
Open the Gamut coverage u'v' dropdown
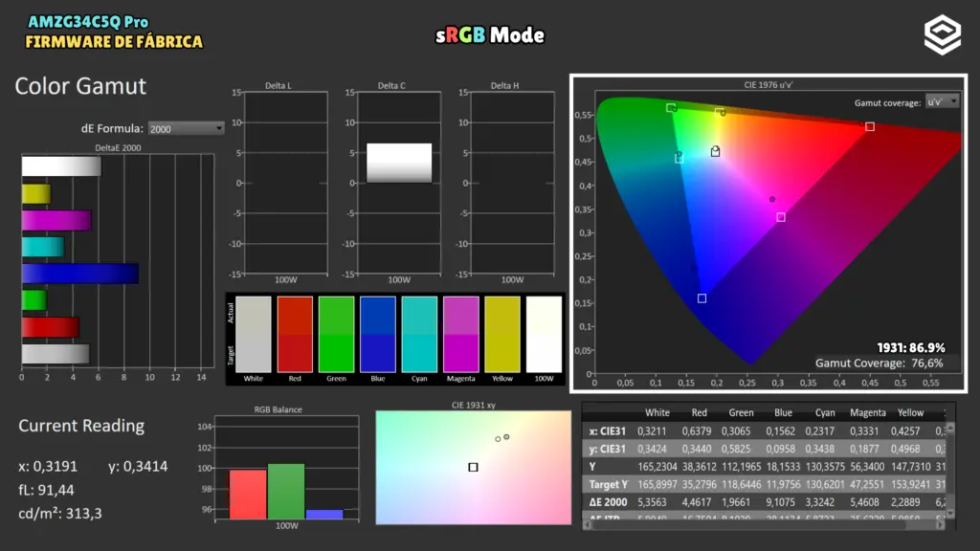[942, 101]
